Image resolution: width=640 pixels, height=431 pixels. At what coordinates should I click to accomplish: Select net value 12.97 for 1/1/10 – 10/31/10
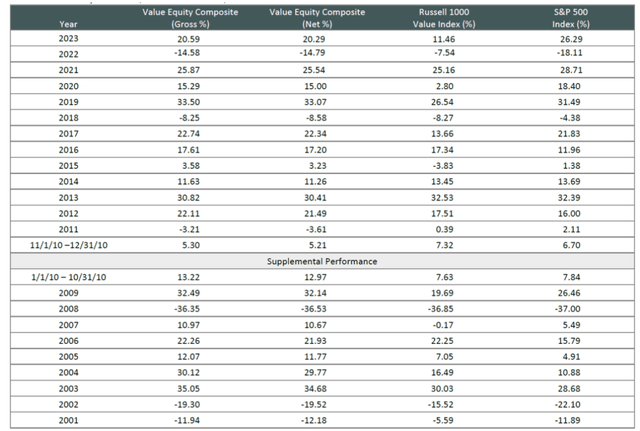pos(315,277)
